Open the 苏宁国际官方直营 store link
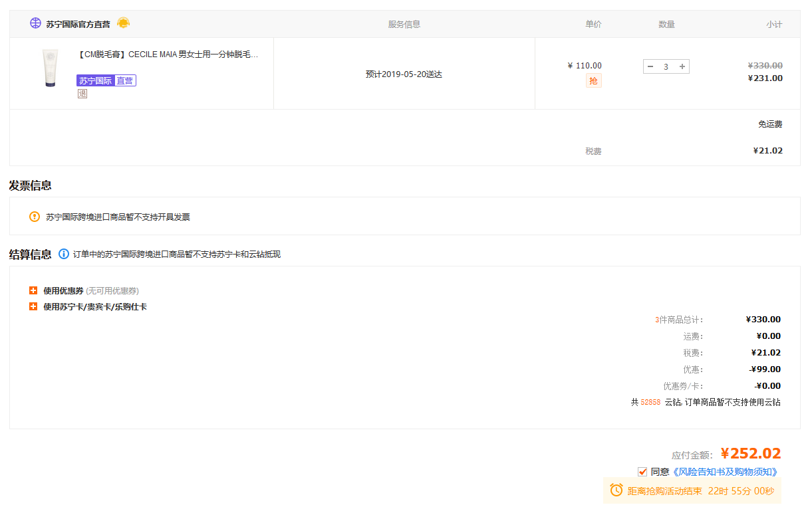 (x=78, y=24)
